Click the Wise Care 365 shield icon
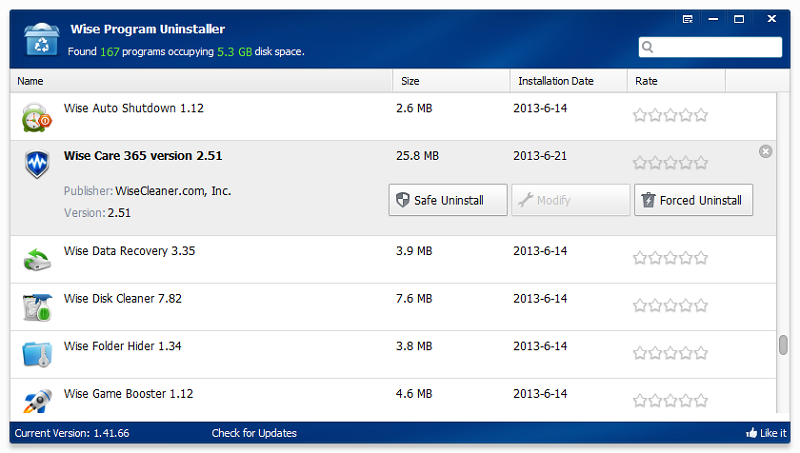This screenshot has width=800, height=453. pyautogui.click(x=37, y=164)
